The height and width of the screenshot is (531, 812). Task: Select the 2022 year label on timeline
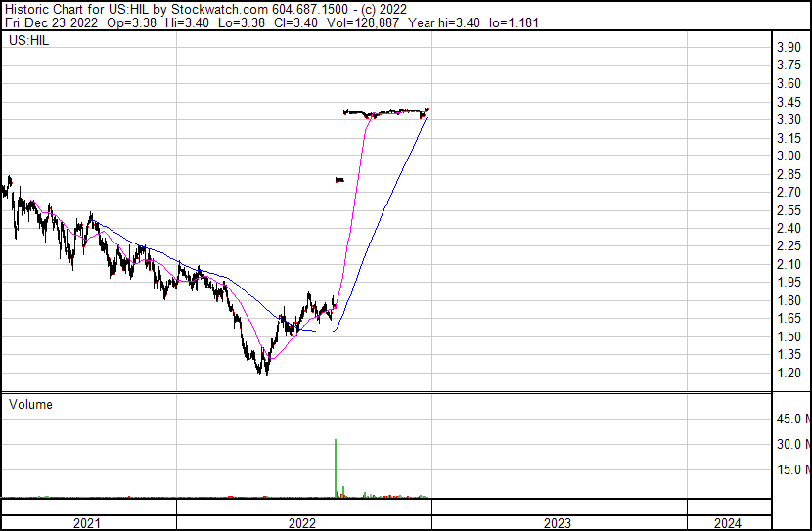(x=303, y=523)
